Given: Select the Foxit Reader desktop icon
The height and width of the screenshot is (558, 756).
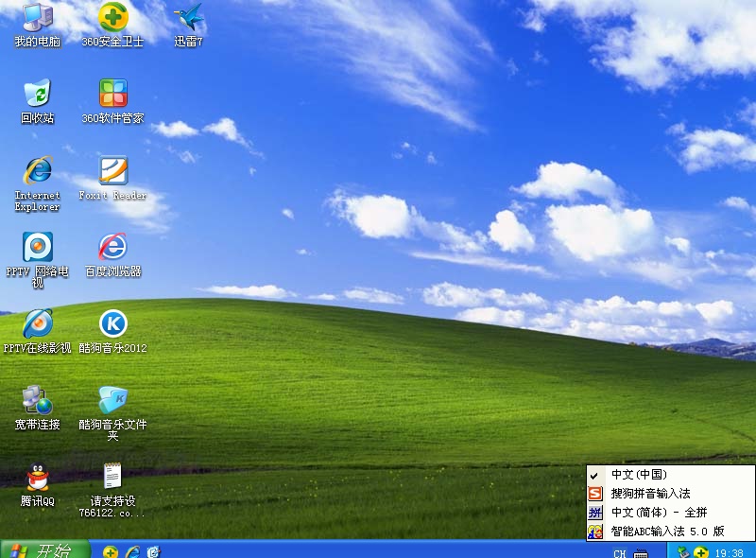Looking at the screenshot, I should 112,171.
